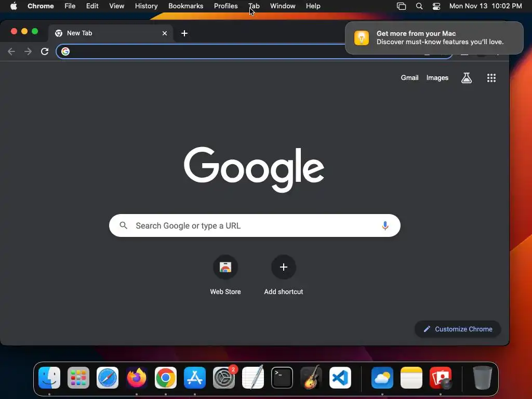Open Finder from the Dock

(x=49, y=378)
